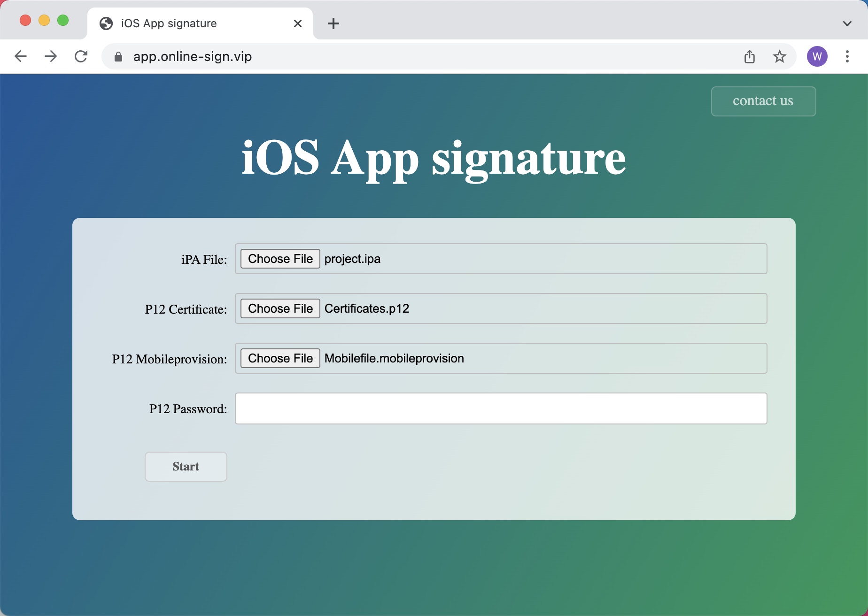
Task: Open a new browser tab
Action: [333, 23]
